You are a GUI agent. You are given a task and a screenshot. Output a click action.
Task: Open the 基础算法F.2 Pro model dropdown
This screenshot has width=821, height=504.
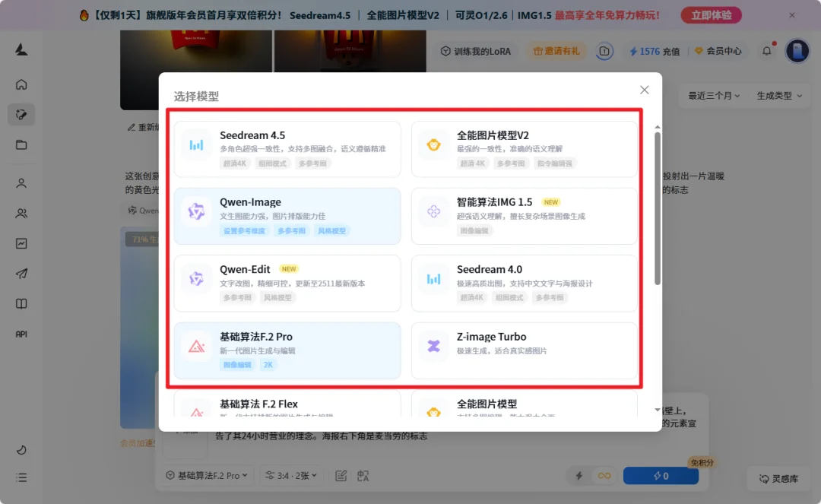tap(206, 474)
